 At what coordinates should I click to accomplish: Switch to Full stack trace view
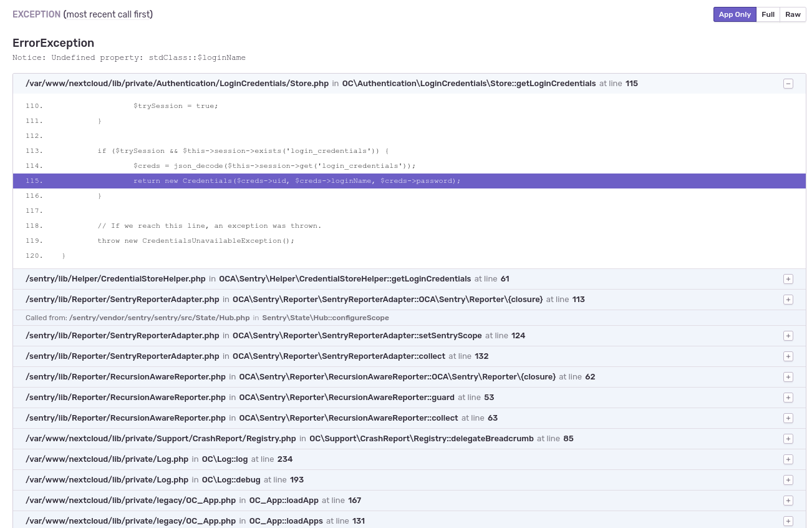coord(768,14)
